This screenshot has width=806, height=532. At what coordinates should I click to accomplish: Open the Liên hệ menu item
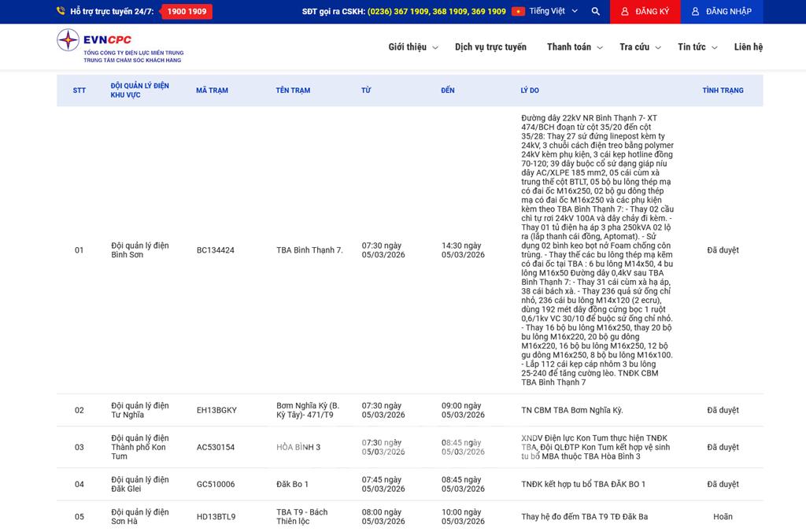[x=748, y=47]
